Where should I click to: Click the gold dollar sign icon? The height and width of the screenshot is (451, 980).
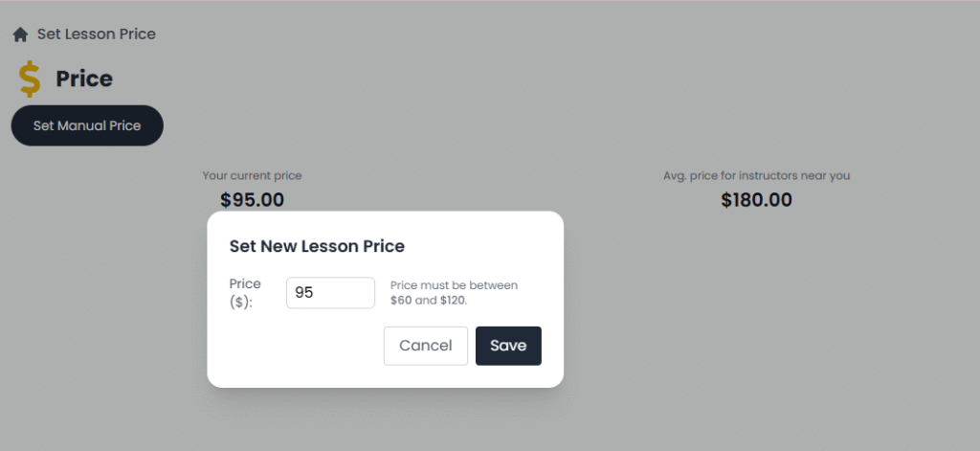point(30,79)
